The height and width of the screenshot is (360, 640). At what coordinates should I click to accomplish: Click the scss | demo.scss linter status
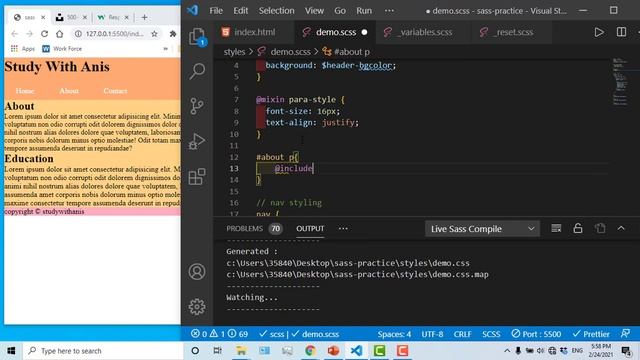pyautogui.click(x=299, y=334)
